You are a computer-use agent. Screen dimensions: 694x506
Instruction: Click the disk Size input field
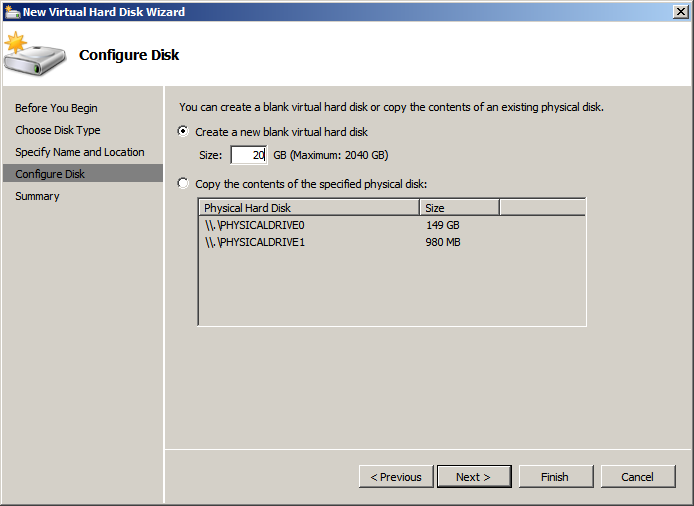pyautogui.click(x=248, y=155)
